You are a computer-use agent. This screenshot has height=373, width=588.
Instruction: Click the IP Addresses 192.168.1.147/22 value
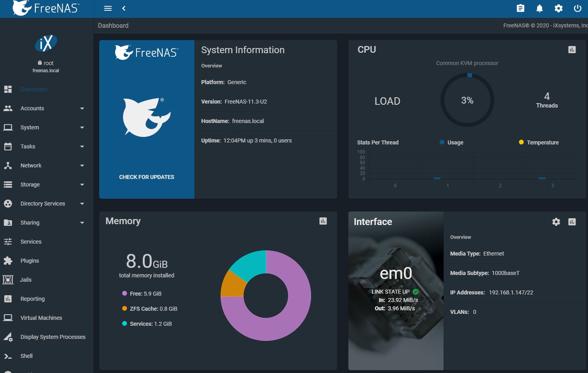click(x=511, y=292)
